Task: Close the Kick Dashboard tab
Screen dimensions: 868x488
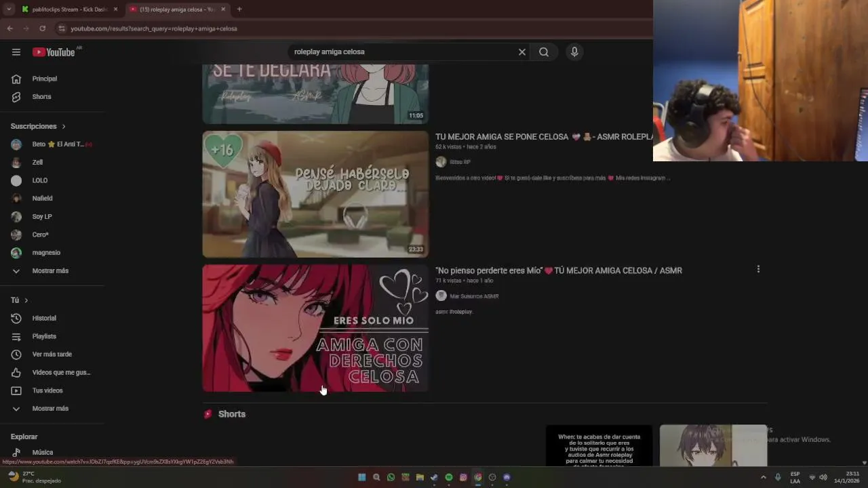Action: tap(115, 9)
